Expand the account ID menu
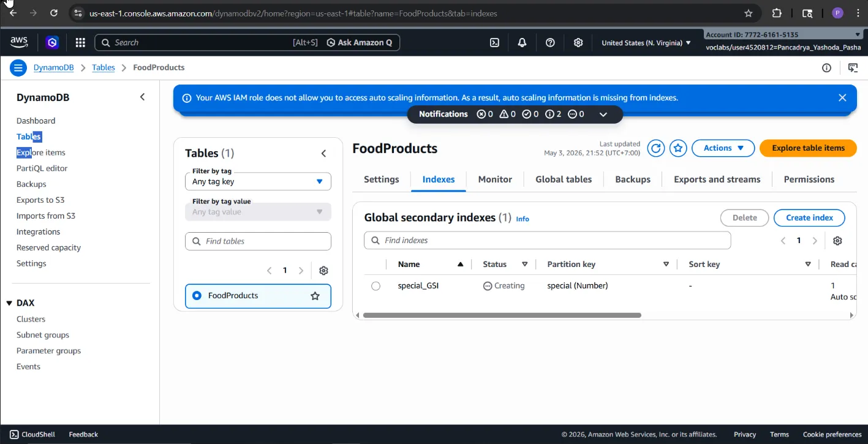 click(783, 35)
